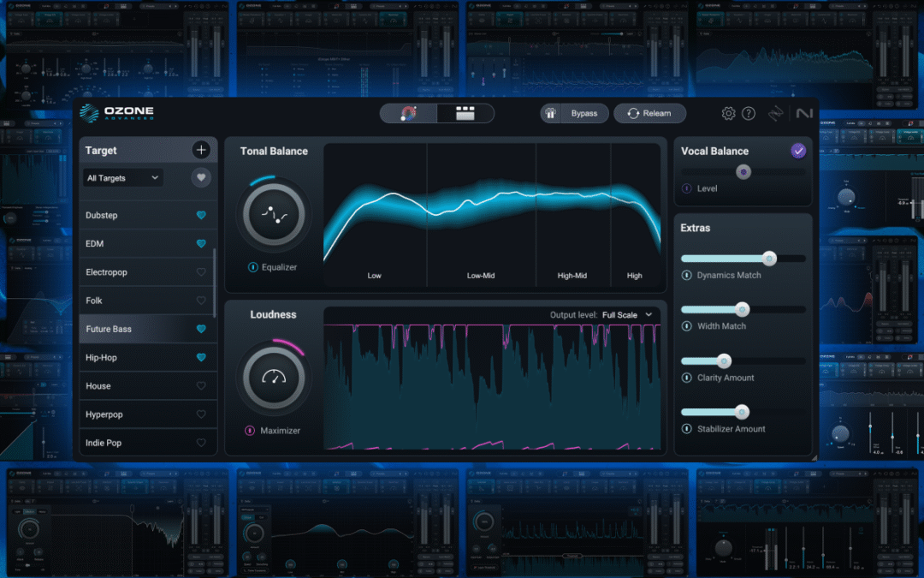This screenshot has height=578, width=924.
Task: Select the Future Bass target
Action: coord(148,329)
